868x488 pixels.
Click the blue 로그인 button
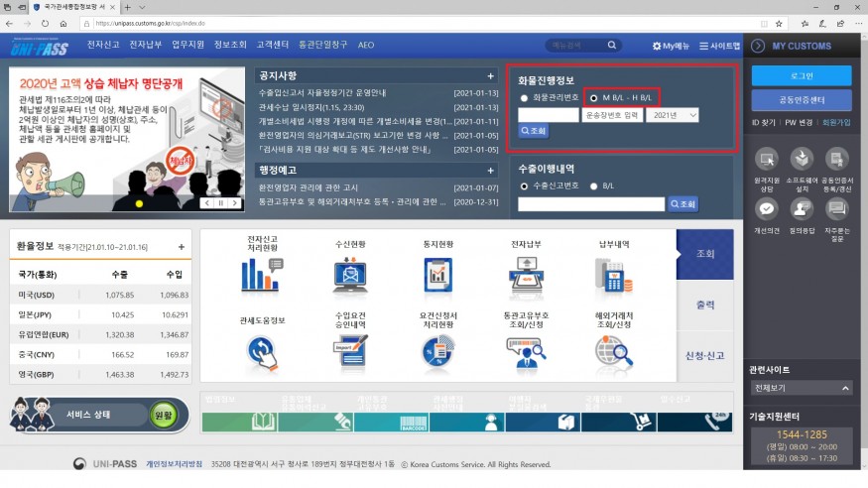[802, 75]
